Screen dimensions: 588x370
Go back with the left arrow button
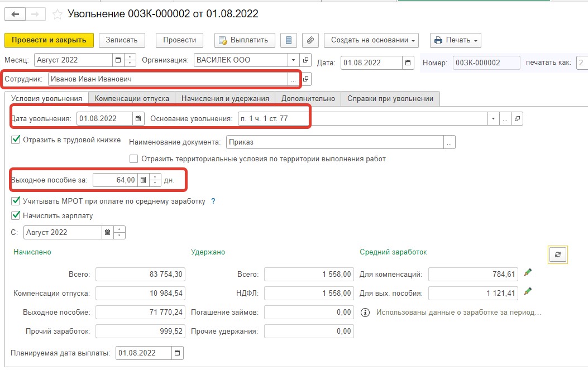(x=15, y=15)
